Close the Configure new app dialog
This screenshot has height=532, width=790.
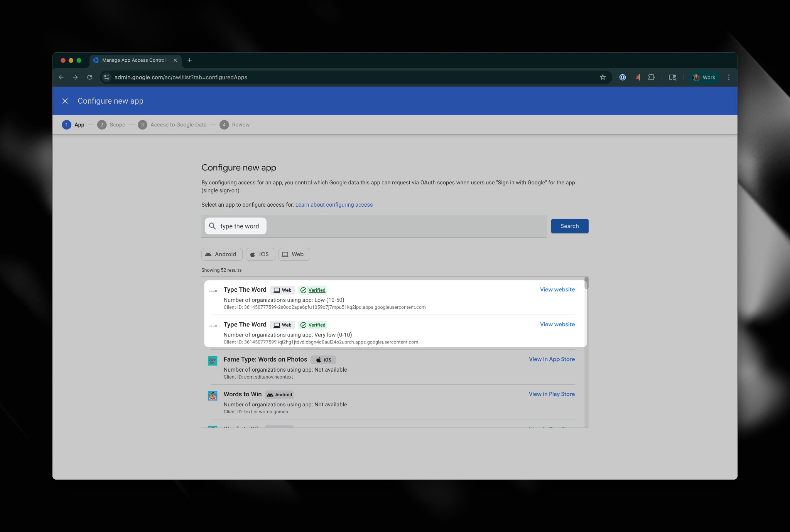(x=65, y=101)
